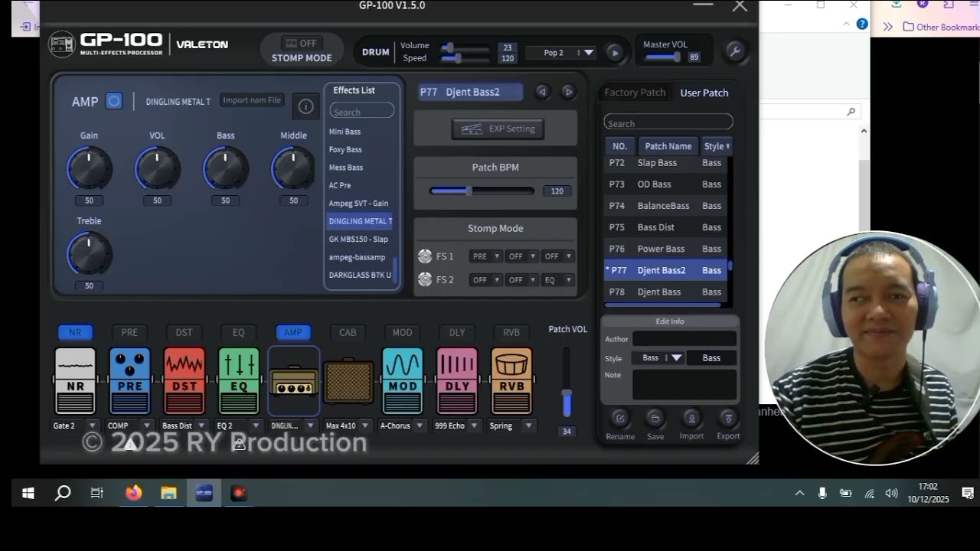Open the EQ 2 effect dropdown

click(x=239, y=425)
